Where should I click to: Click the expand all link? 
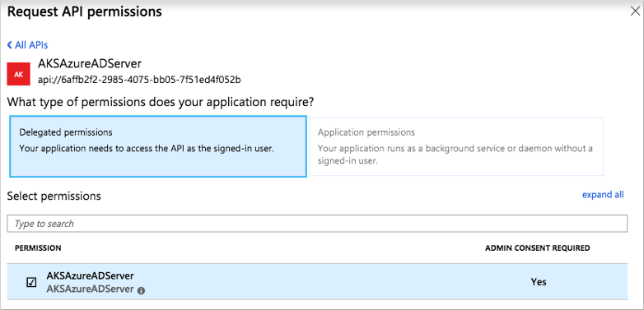coord(603,195)
